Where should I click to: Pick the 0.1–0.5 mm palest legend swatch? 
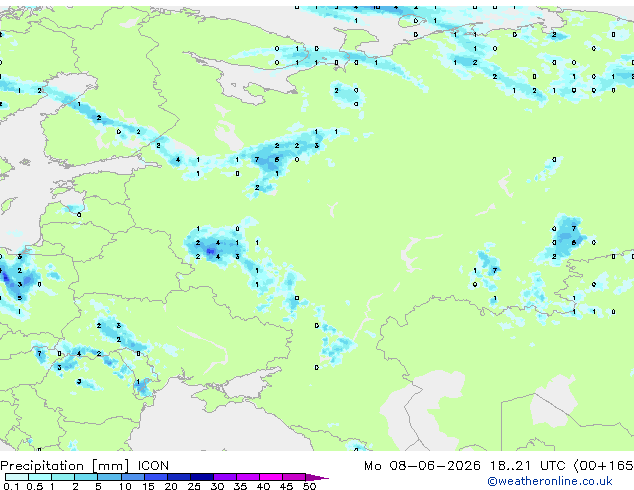click(17, 477)
